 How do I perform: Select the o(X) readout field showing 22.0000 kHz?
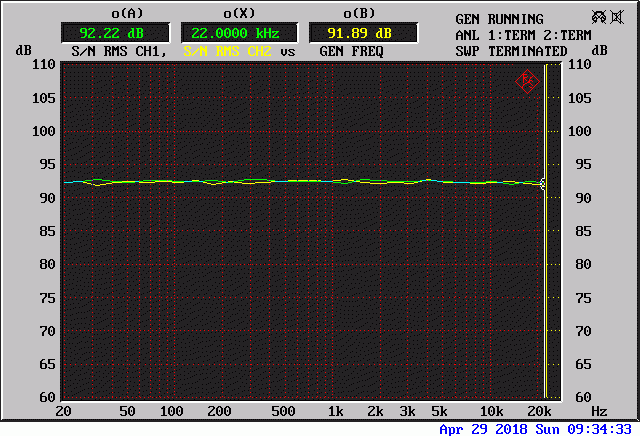tap(239, 33)
